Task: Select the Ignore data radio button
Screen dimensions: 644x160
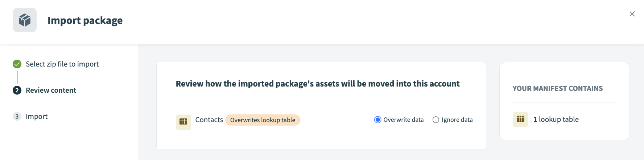Action: point(436,120)
